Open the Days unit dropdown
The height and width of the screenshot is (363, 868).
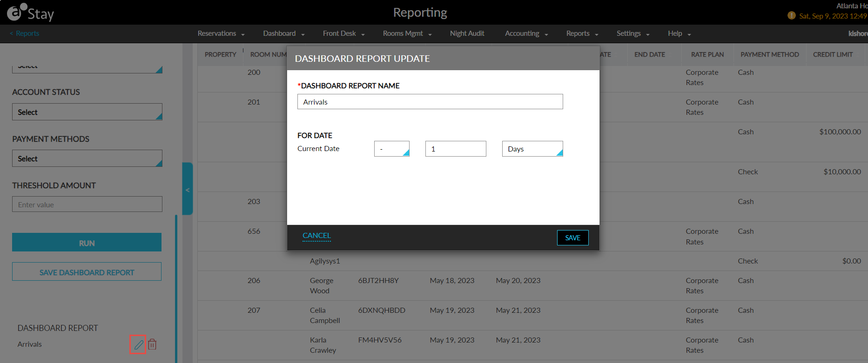pos(532,149)
